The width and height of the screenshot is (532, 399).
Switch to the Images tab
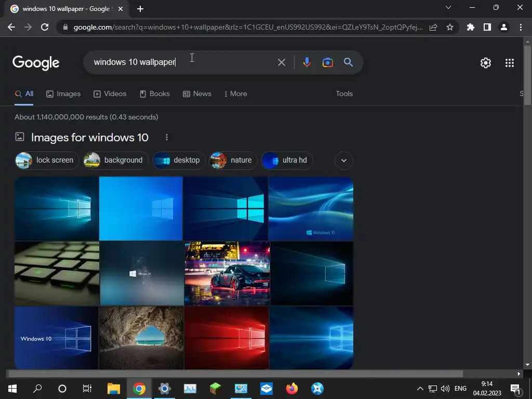click(x=63, y=94)
